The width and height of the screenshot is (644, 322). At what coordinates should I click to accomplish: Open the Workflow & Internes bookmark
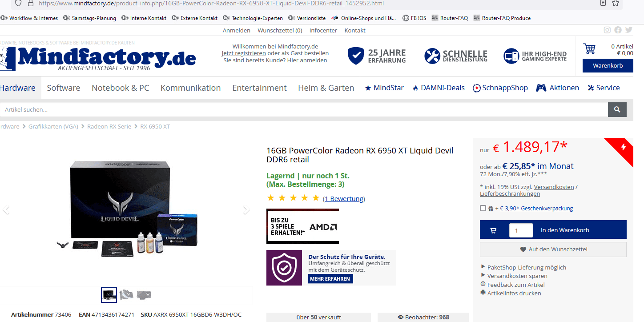point(29,18)
